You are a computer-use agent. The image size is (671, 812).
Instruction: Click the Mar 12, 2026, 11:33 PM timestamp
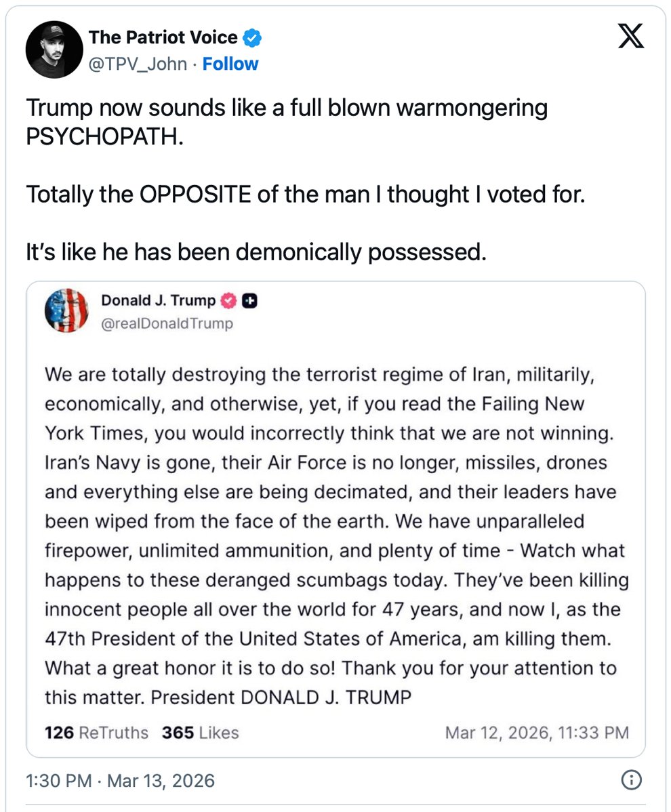click(x=537, y=733)
